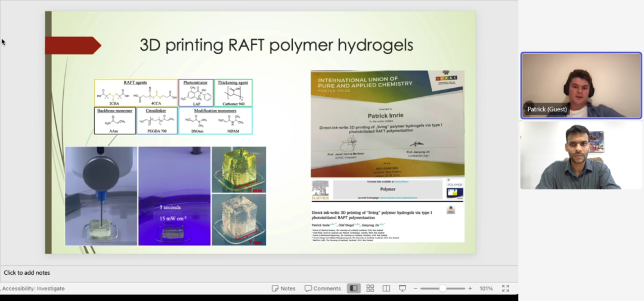This screenshot has height=301, width=644.
Task: Select the second participant's video tile
Action: pyautogui.click(x=581, y=156)
